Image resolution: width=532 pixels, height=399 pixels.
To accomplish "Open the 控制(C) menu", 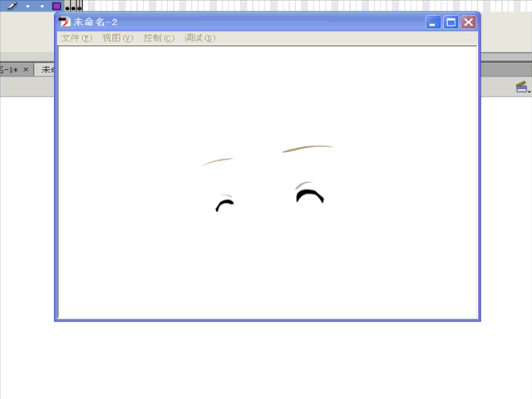I will (159, 38).
